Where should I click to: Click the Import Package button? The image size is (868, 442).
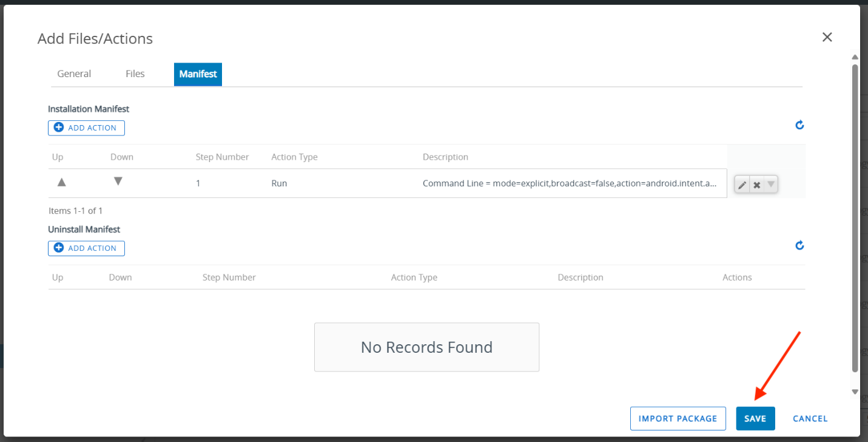(x=678, y=418)
